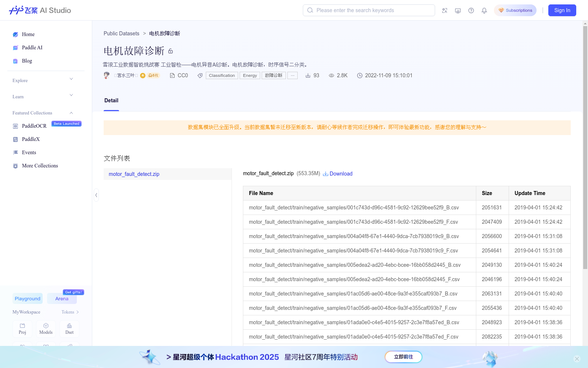Go to Public Datasets breadcrumb
588x368 pixels.
coord(121,33)
